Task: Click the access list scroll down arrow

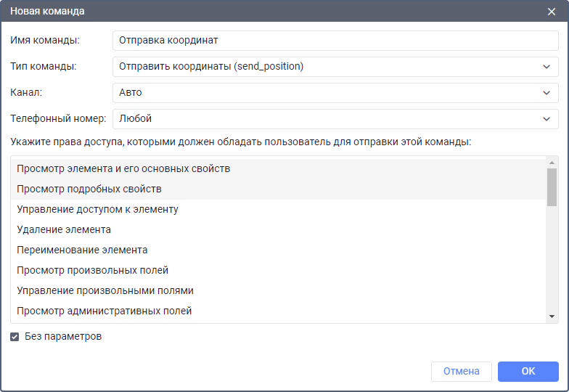Action: (x=552, y=317)
